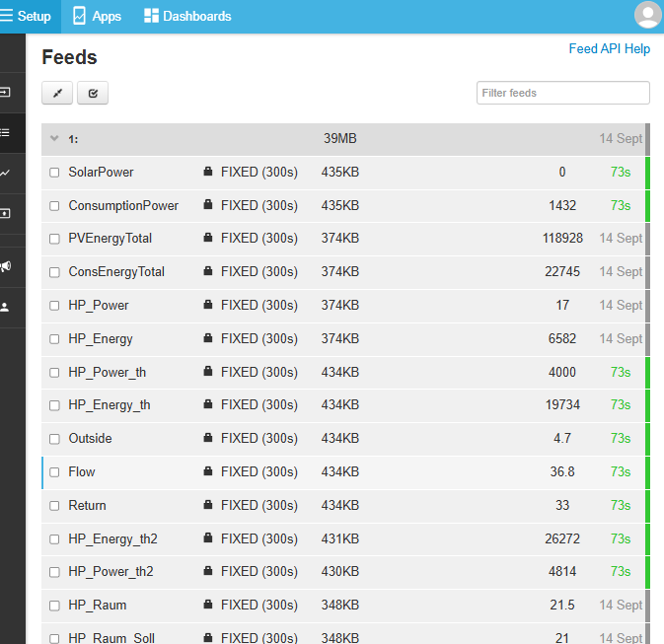The height and width of the screenshot is (644, 664).
Task: Open the user avatar profile menu
Action: pos(647,16)
